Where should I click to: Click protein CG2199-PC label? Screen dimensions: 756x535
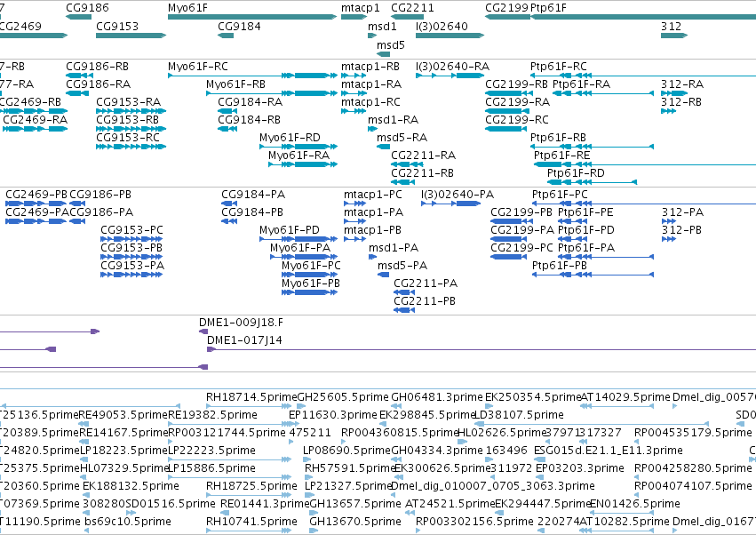pos(521,247)
